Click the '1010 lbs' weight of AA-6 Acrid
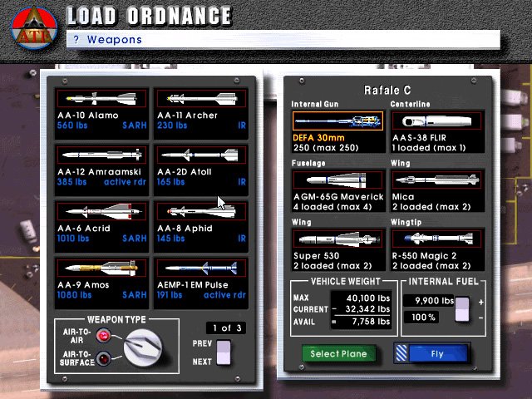Screen dimensions: 532x399 tap(73, 239)
